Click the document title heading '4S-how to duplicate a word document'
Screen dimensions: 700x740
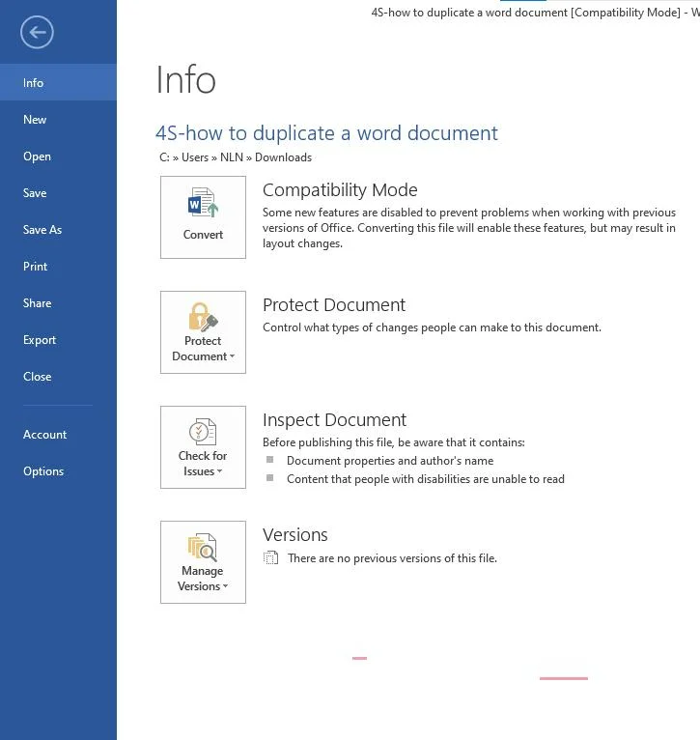(326, 133)
